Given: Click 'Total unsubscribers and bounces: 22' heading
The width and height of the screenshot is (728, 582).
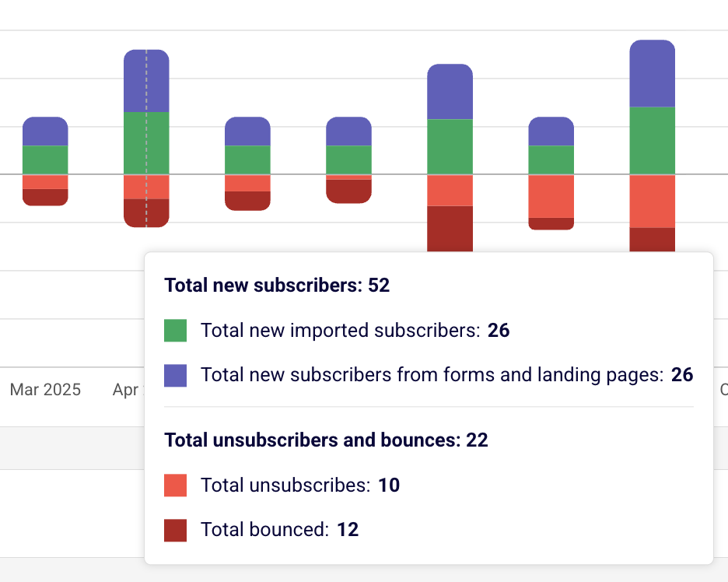Looking at the screenshot, I should click(326, 440).
